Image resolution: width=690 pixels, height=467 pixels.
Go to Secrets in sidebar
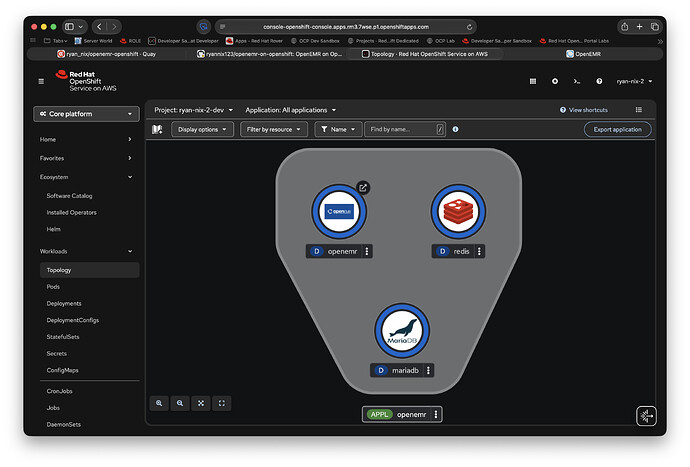pos(57,353)
